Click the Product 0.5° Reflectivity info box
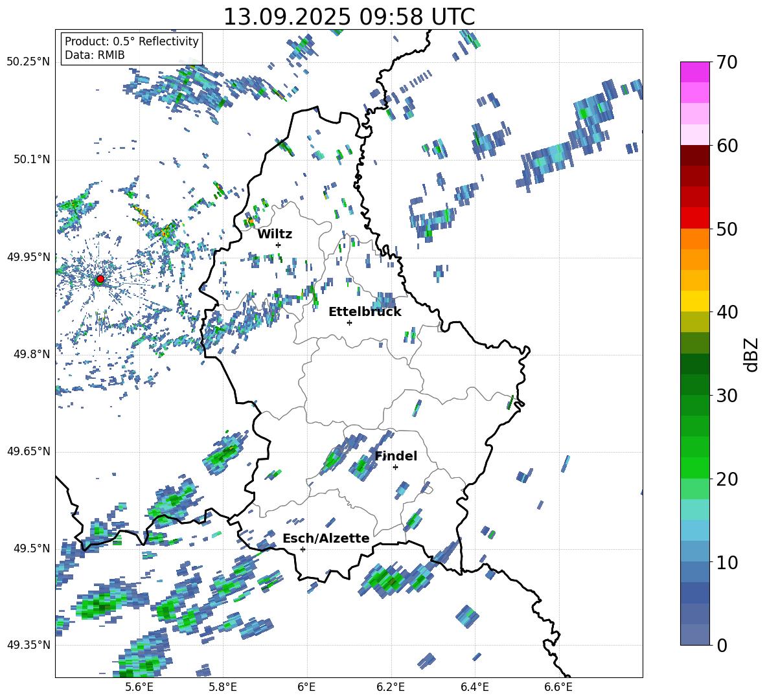Viewport: 767px width, 700px height. coord(132,49)
